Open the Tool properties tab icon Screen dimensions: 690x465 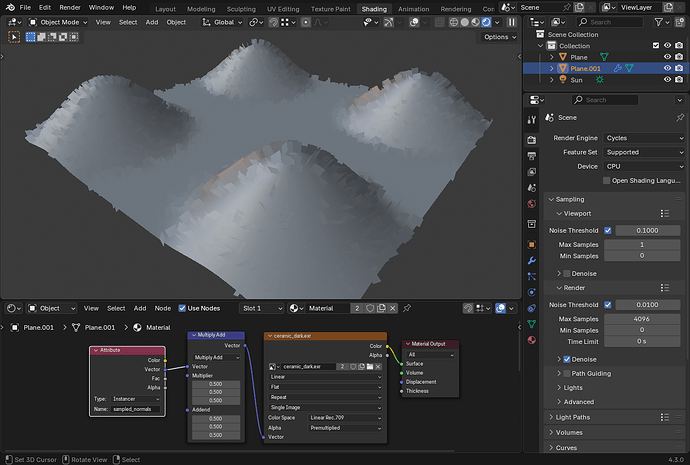pos(532,120)
